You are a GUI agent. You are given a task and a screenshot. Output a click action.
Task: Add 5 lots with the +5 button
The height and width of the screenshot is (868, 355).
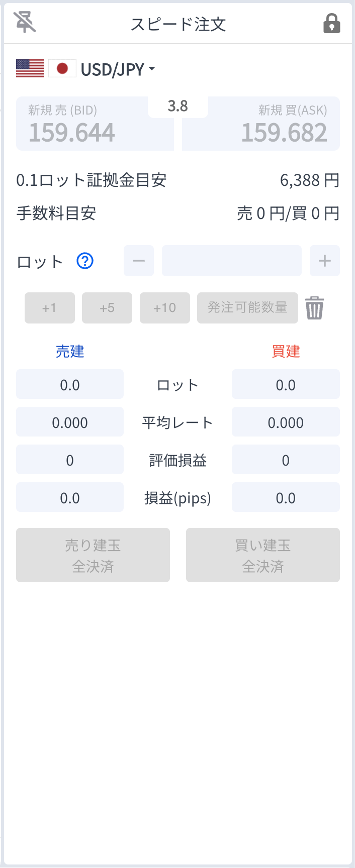tap(107, 308)
